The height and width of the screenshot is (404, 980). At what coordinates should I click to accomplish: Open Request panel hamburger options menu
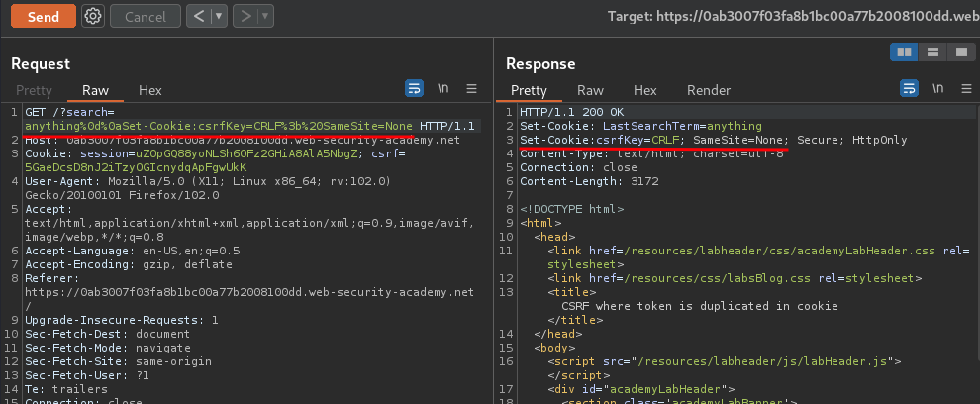[472, 89]
